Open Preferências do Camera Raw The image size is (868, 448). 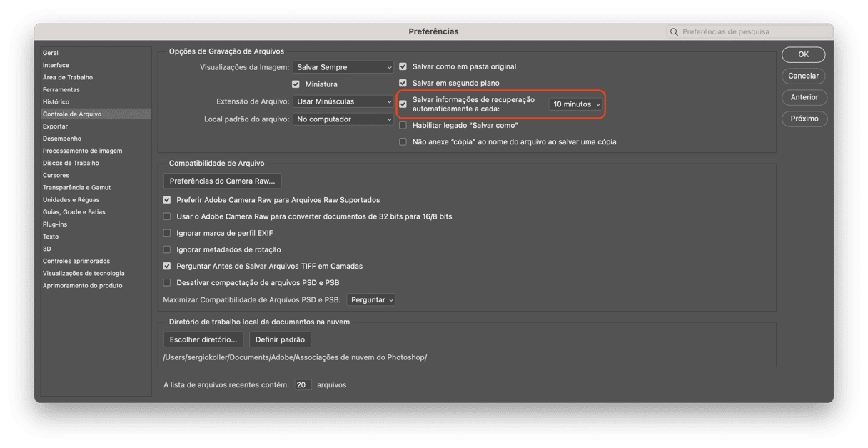[x=222, y=181]
